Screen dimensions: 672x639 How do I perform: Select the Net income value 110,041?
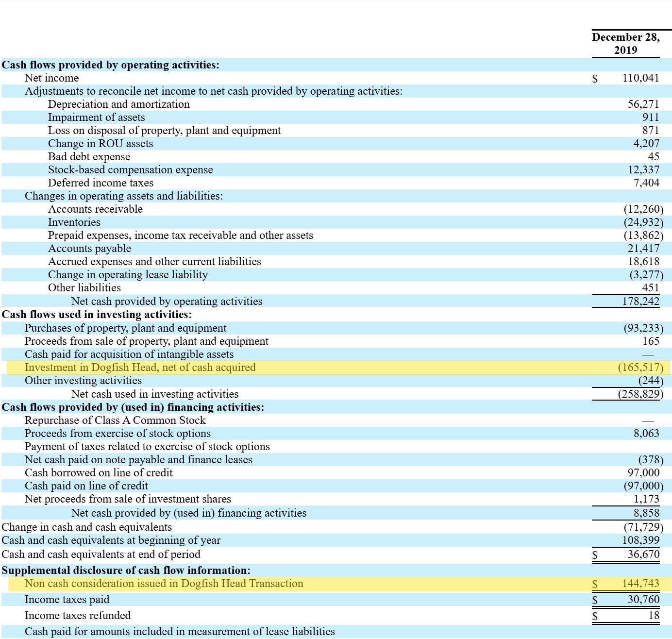coord(641,78)
